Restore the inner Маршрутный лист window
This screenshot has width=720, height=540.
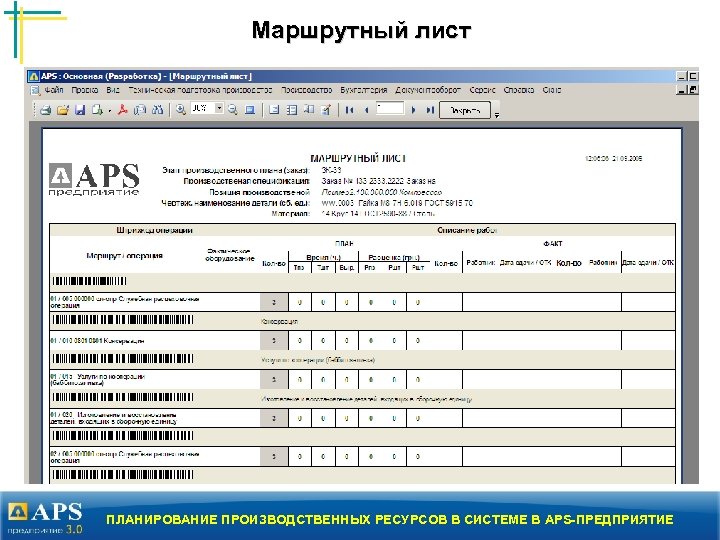tap(693, 90)
